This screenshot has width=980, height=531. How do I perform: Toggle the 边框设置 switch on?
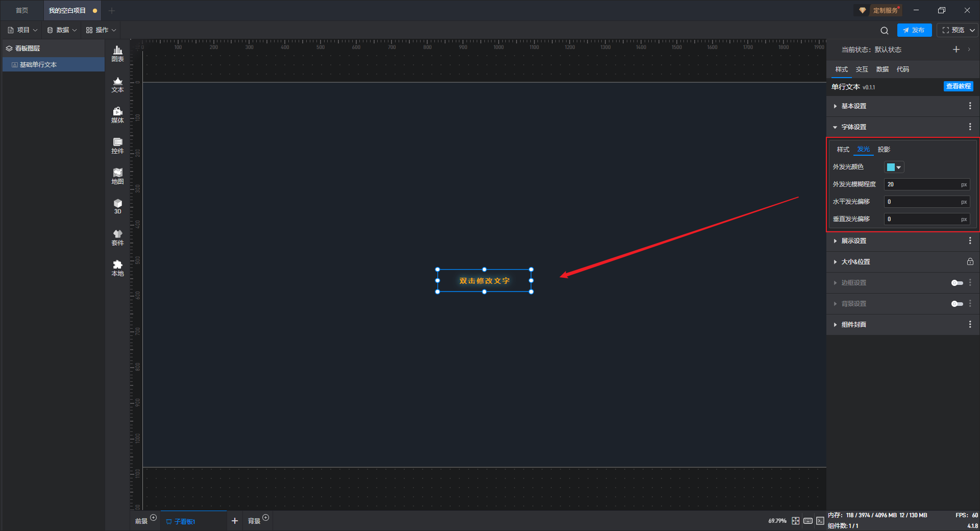click(957, 283)
